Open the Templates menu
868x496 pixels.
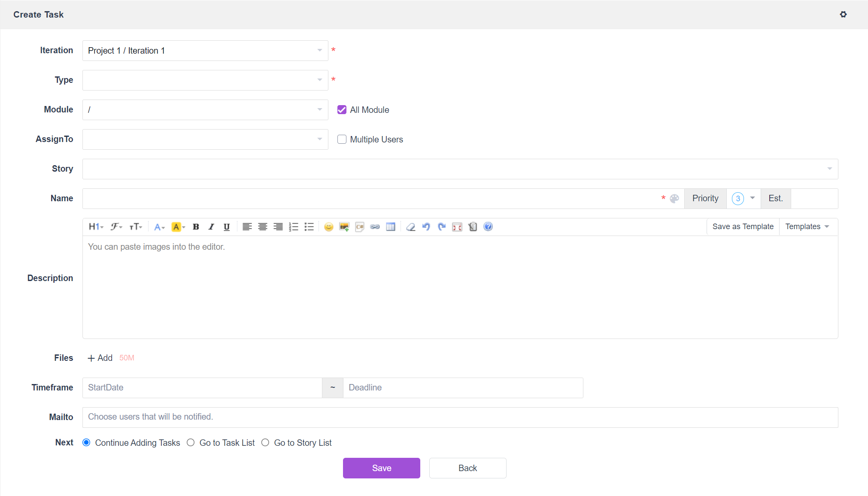point(807,227)
